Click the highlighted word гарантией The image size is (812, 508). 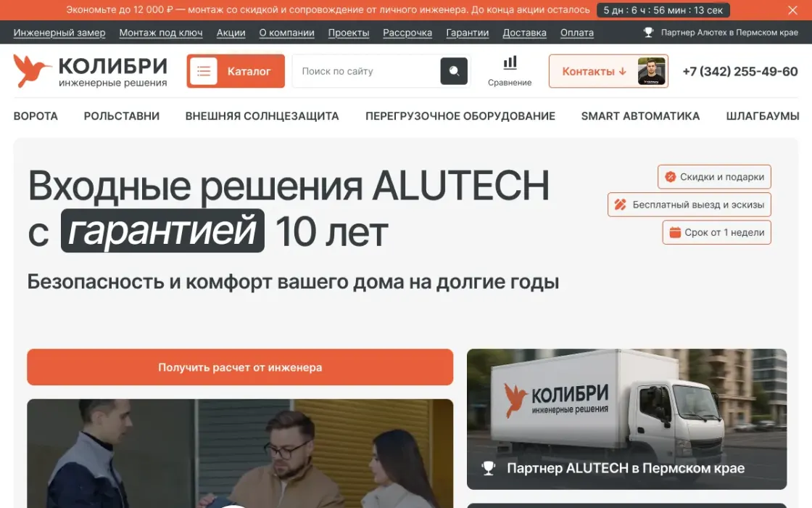[x=162, y=231]
